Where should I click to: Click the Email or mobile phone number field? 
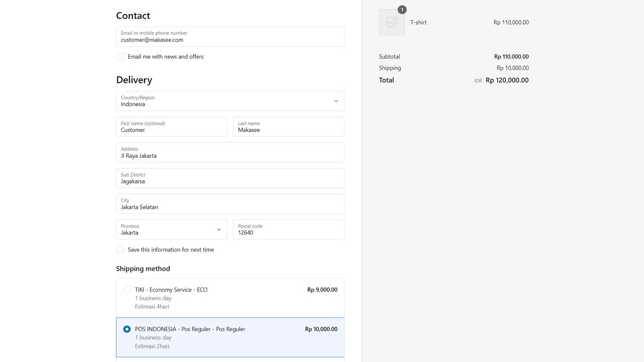pos(230,37)
